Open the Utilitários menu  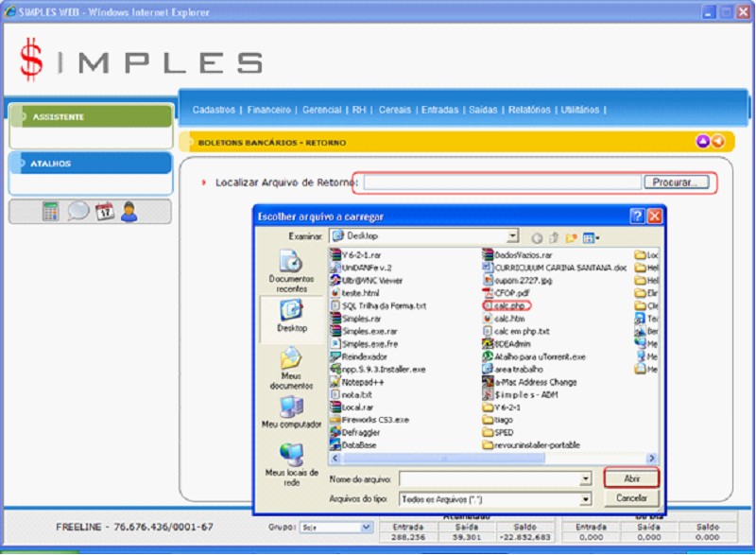579,110
